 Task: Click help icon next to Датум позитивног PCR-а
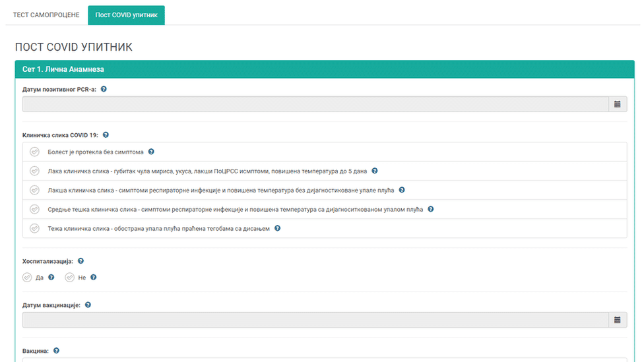104,89
